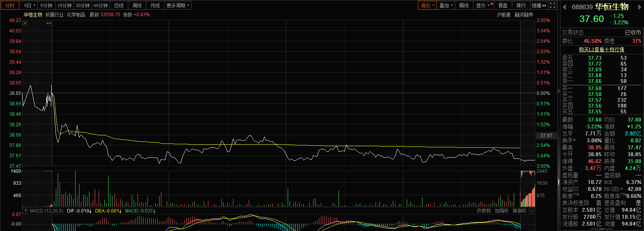Switch to the 分时 intraday chart tab

[x=10, y=5]
